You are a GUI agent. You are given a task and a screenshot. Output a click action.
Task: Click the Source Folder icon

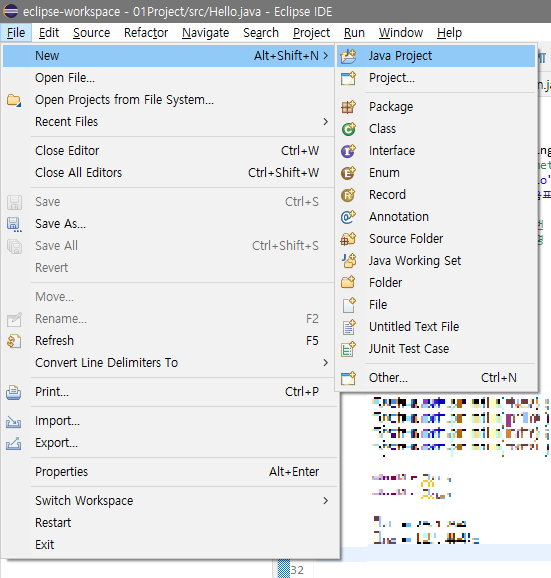(348, 239)
